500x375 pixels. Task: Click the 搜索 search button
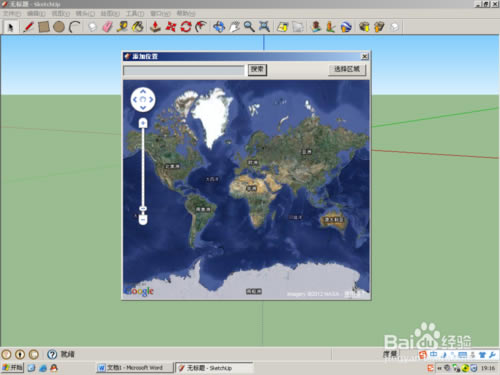click(x=257, y=70)
